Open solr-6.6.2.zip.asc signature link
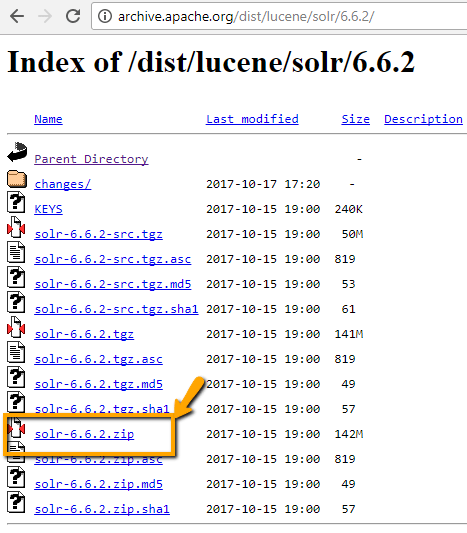The width and height of the screenshot is (467, 533). (99, 460)
